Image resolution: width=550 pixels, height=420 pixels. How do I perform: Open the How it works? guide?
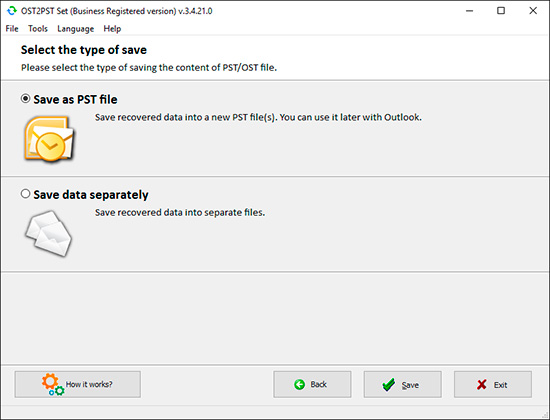click(78, 385)
